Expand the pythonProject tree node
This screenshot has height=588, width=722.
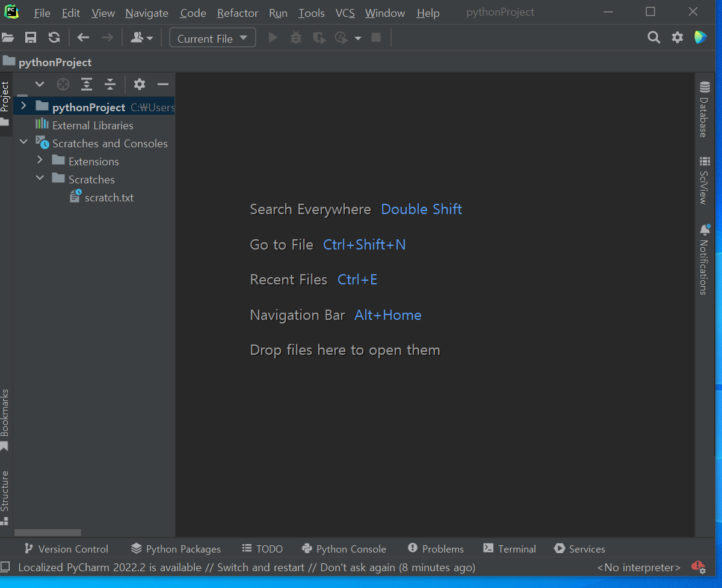[23, 106]
